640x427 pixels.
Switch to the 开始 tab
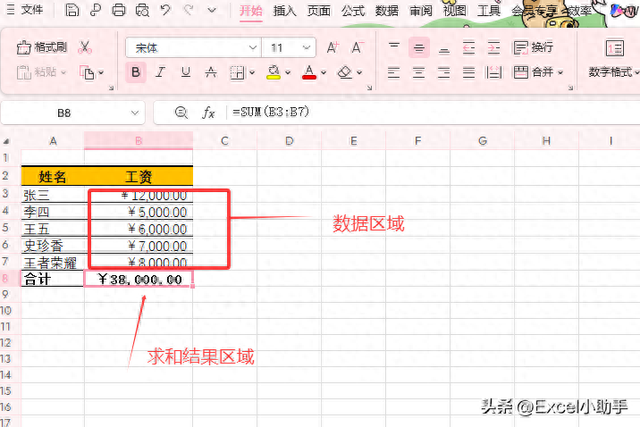(x=251, y=11)
